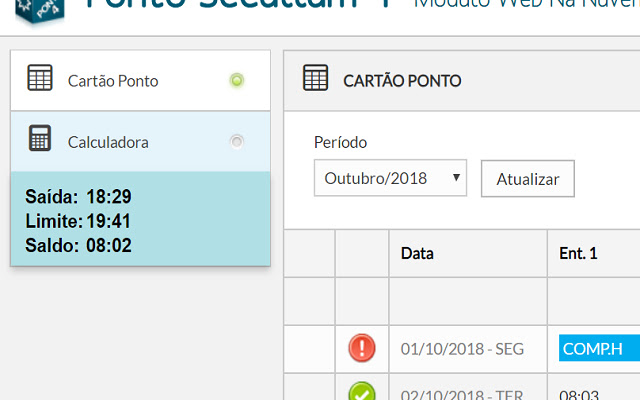Click the red alert icon for 01/10/2018
The height and width of the screenshot is (400, 640).
pyautogui.click(x=362, y=348)
